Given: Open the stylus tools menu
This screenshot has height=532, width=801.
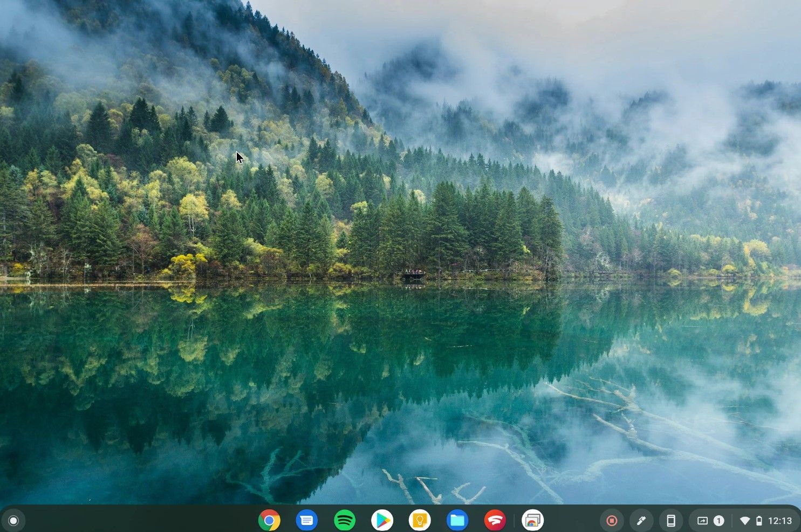Looking at the screenshot, I should pyautogui.click(x=641, y=521).
